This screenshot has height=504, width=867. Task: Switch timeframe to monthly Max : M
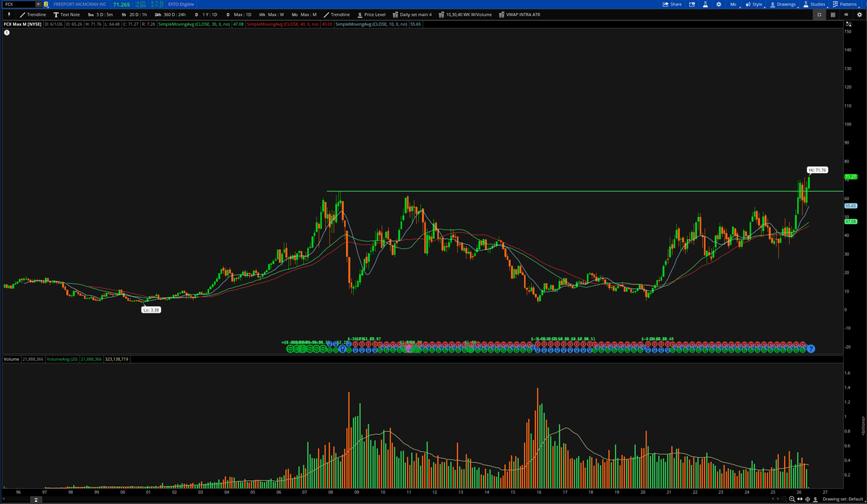coord(304,14)
